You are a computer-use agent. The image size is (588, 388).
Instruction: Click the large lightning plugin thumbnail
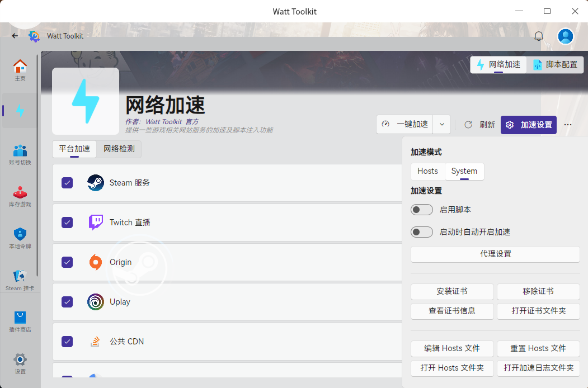tap(86, 101)
